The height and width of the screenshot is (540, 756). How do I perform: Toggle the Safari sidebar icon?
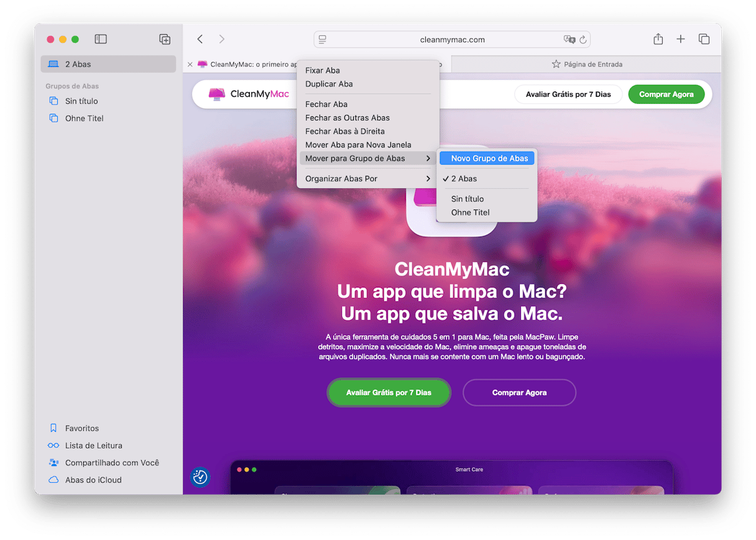(101, 39)
